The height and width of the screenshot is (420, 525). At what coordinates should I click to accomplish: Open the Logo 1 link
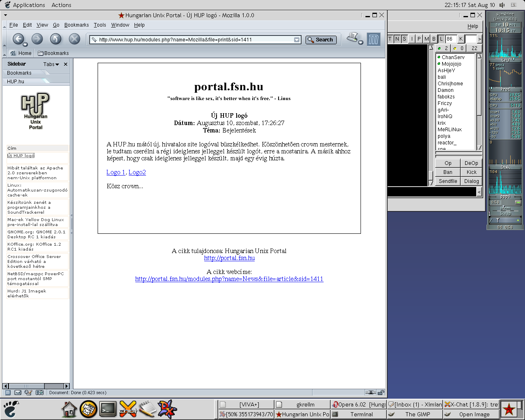tap(116, 172)
